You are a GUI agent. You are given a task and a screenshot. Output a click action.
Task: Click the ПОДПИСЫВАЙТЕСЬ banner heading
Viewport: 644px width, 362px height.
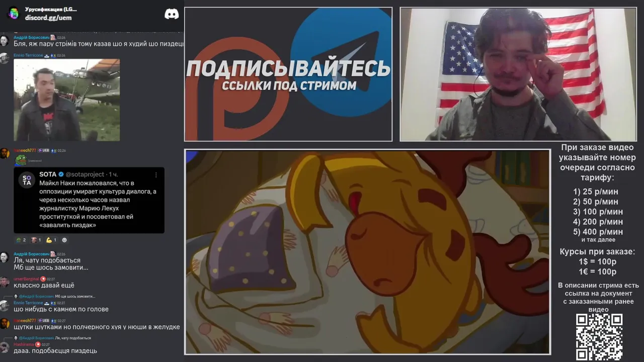(x=288, y=69)
